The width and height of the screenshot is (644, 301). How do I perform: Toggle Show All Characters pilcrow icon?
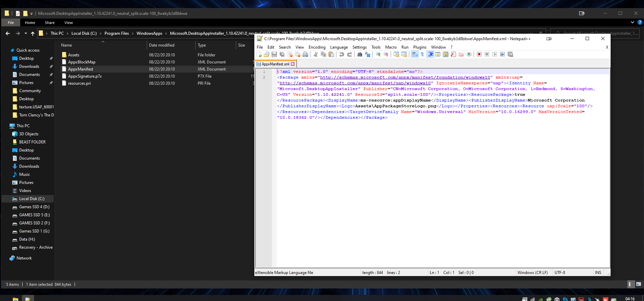coord(422,54)
